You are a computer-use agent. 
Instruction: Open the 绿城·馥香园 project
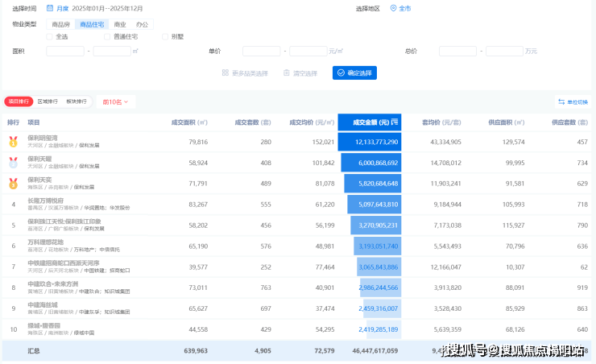point(44,325)
